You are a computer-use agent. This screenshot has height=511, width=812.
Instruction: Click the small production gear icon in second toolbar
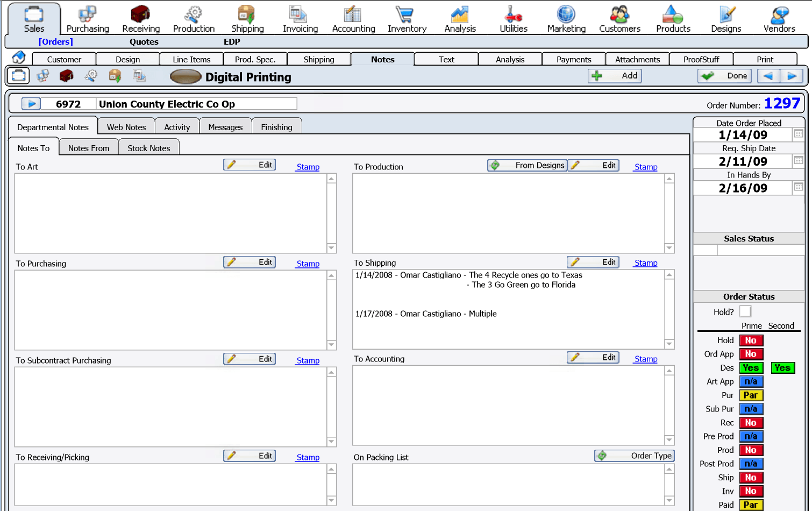pos(91,76)
